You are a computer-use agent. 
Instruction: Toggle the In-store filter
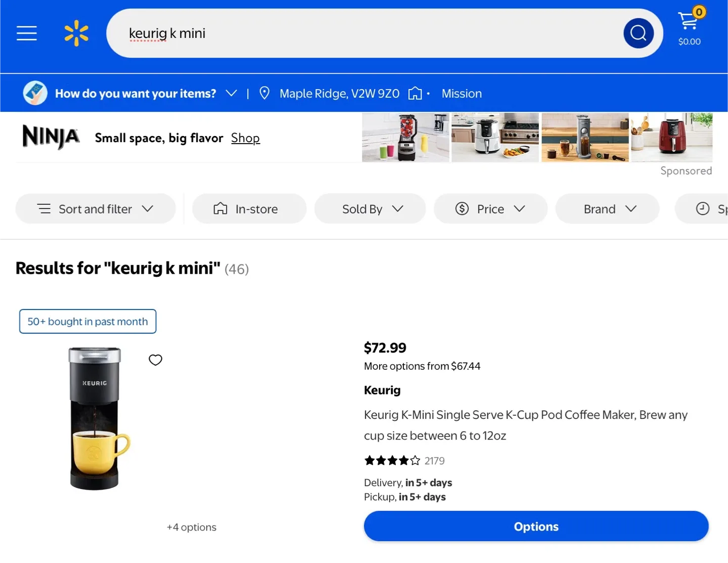click(x=249, y=209)
